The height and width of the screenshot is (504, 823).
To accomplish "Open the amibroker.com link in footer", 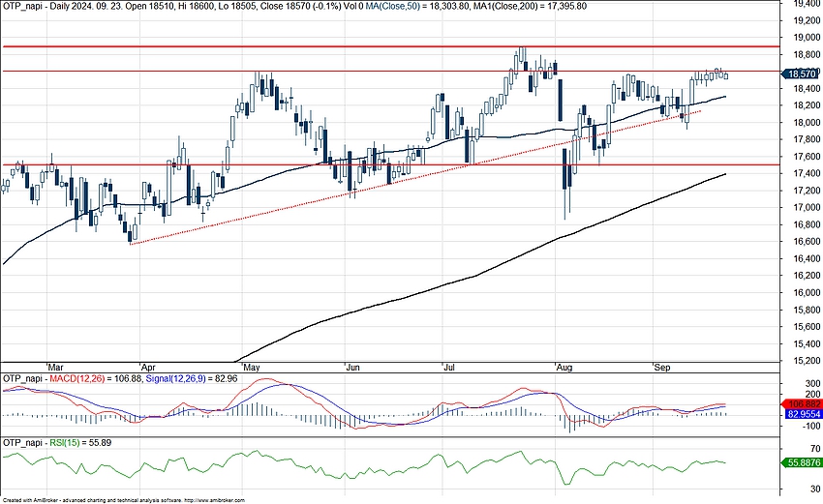I will [x=215, y=501].
